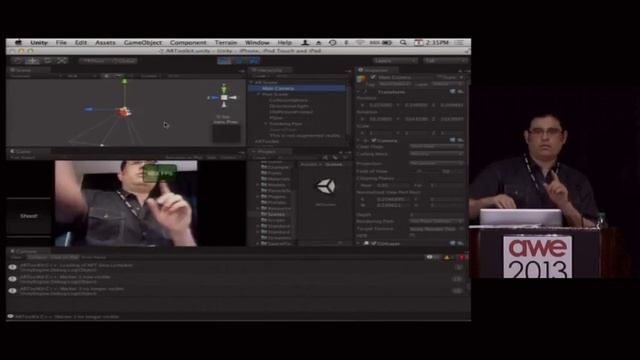Open the Camera component gear menu
The height and width of the screenshot is (360, 640).
460,140
